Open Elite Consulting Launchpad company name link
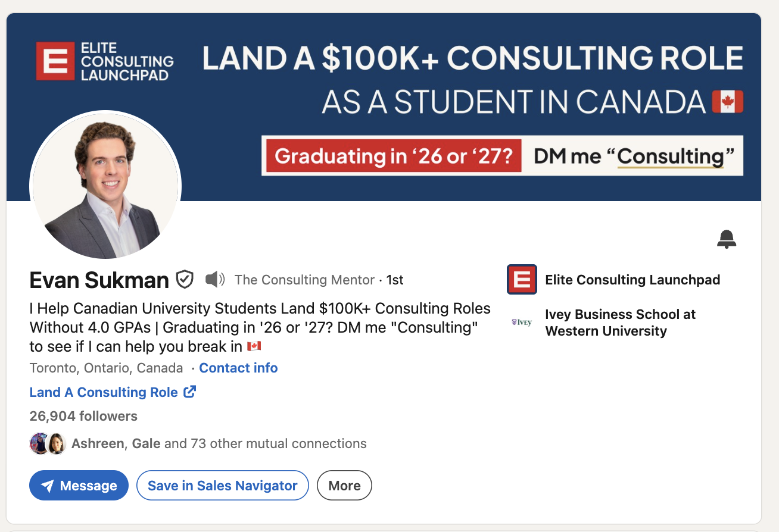The height and width of the screenshot is (532, 779). pyautogui.click(x=632, y=280)
